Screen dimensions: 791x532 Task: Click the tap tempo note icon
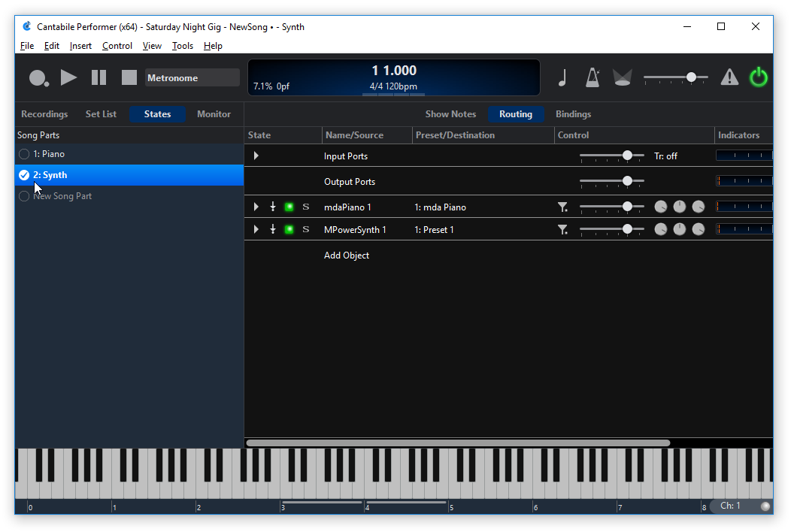pyautogui.click(x=562, y=77)
